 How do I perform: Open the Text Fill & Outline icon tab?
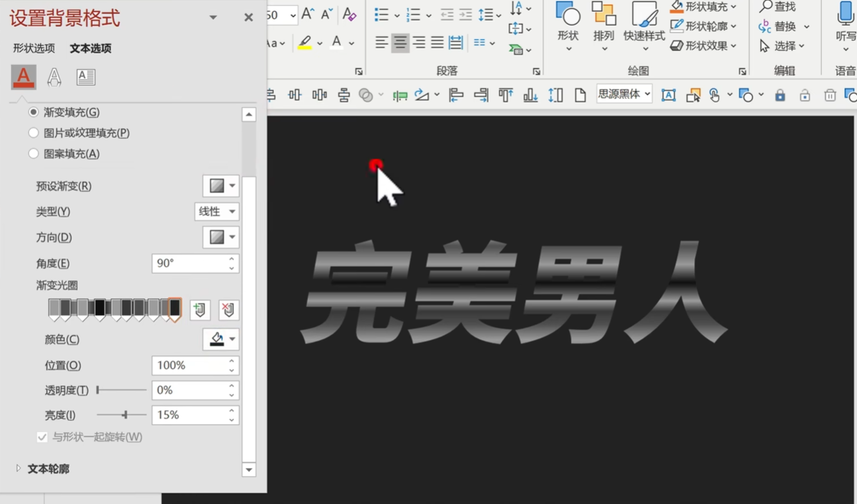click(x=24, y=77)
